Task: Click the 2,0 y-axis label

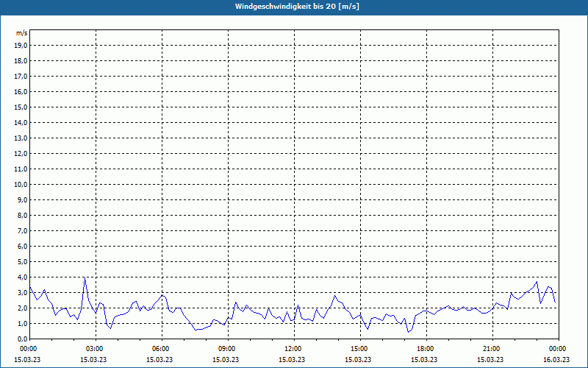Action: [22, 308]
